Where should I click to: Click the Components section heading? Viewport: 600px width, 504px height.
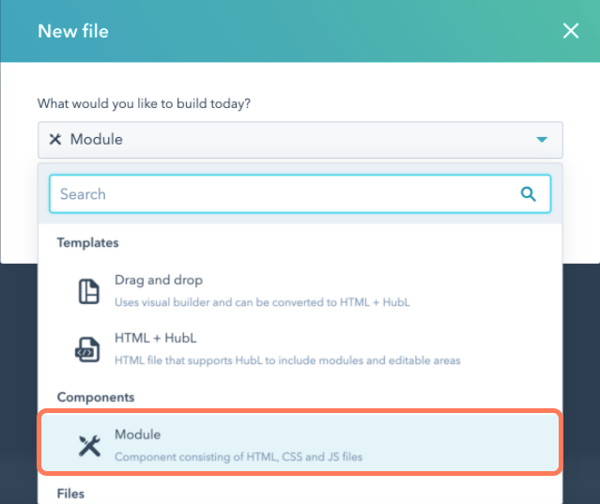pos(96,397)
